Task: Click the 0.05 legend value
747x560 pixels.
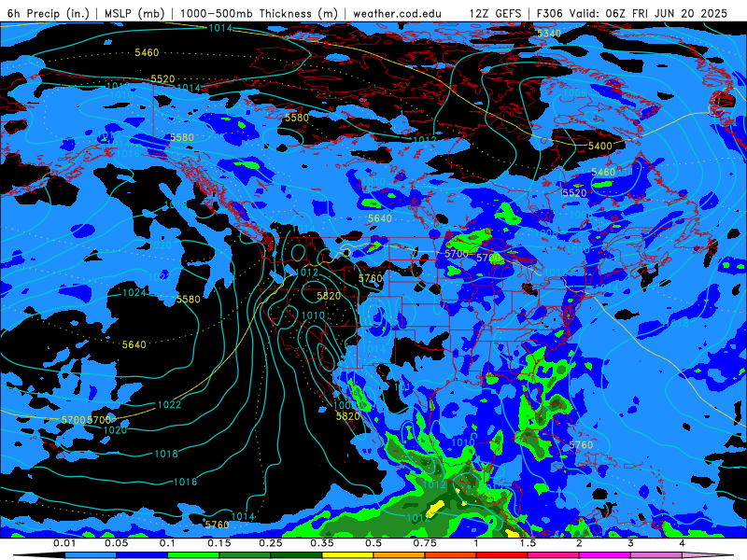Action: [x=116, y=543]
